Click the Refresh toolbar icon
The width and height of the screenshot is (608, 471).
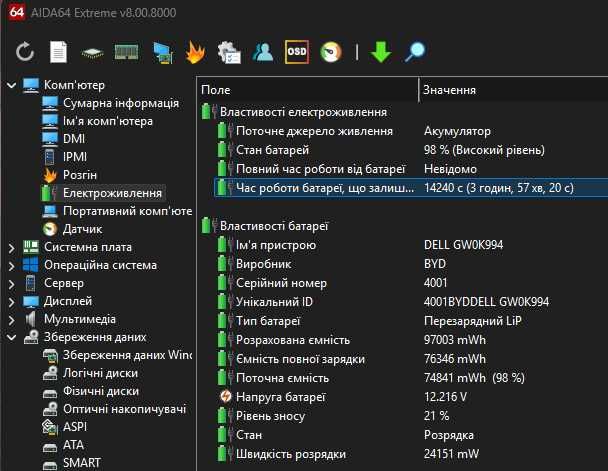click(x=25, y=52)
